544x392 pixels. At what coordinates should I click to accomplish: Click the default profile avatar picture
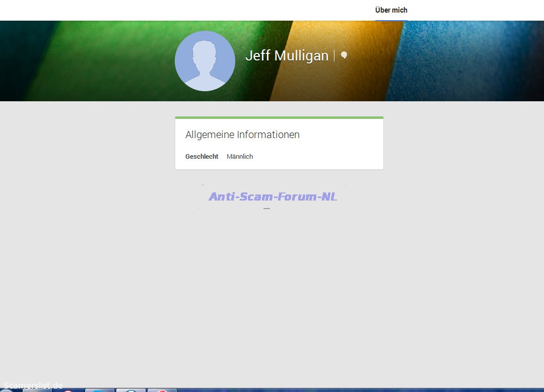point(205,61)
